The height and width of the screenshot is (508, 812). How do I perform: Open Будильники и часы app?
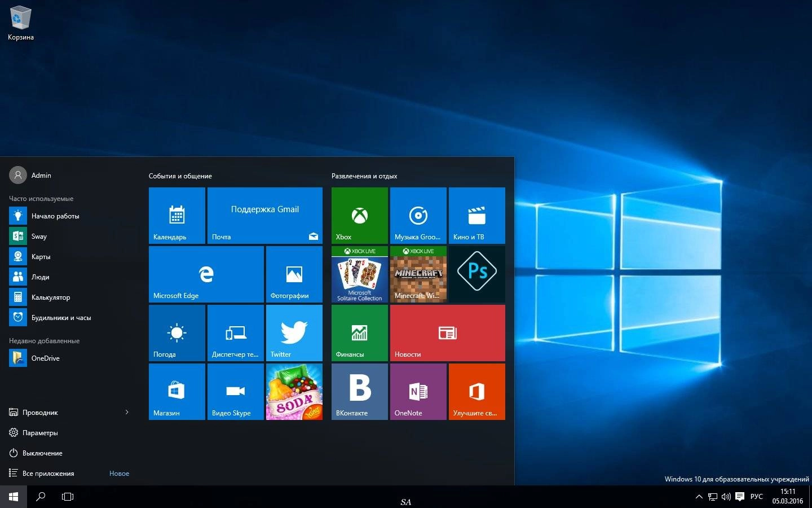point(70,318)
